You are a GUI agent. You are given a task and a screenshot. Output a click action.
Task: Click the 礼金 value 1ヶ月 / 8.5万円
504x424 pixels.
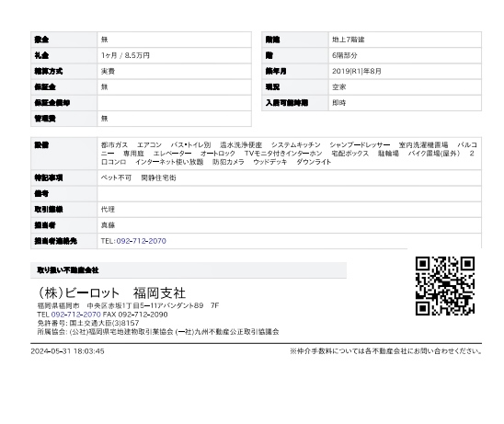pos(125,55)
